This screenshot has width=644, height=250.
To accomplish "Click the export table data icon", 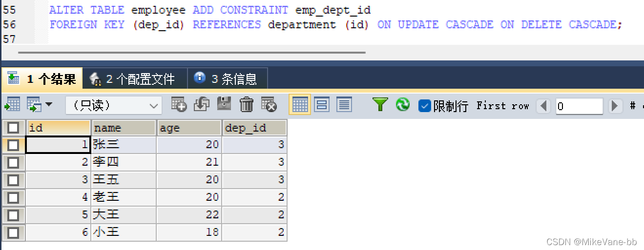I will (12, 105).
